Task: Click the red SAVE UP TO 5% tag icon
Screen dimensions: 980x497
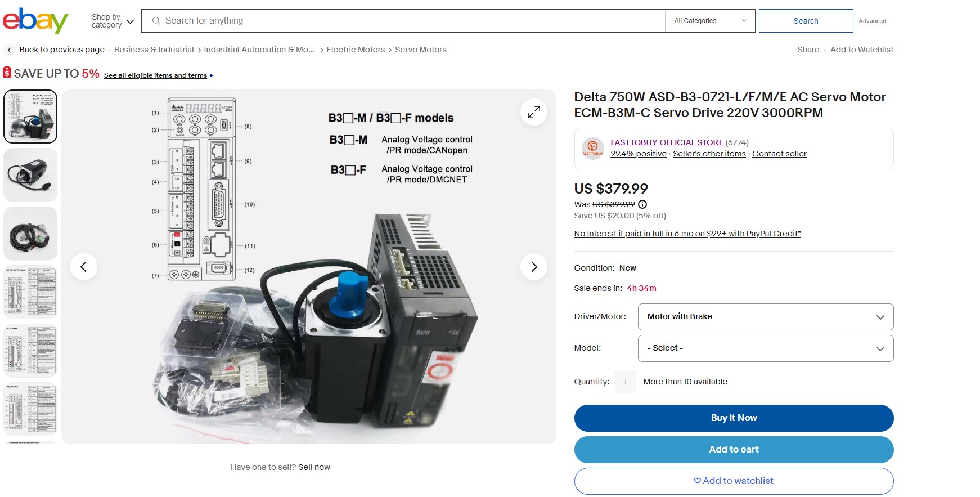Action: point(7,72)
